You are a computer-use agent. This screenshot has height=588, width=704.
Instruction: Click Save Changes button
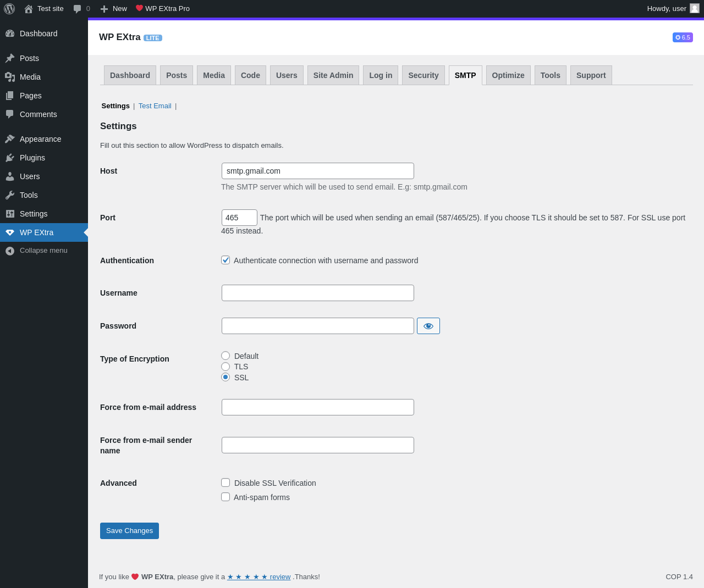click(x=129, y=531)
